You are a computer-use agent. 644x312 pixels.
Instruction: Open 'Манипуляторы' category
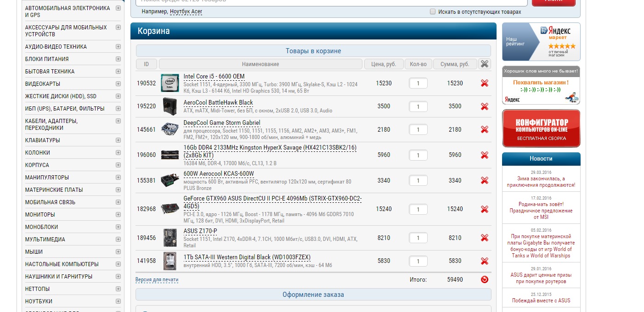click(x=47, y=178)
